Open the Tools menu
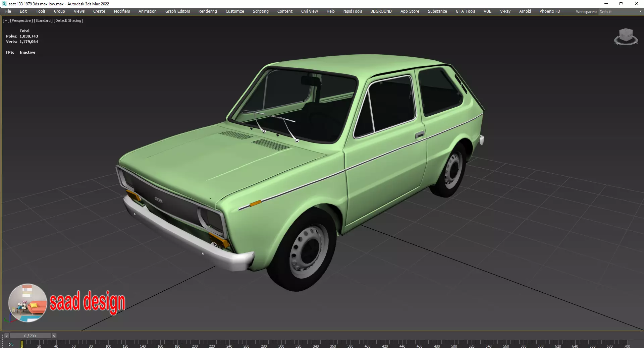Image resolution: width=644 pixels, height=348 pixels. point(41,11)
